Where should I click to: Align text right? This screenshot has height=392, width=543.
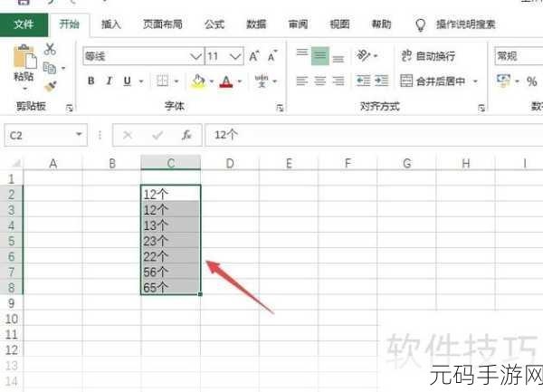pyautogui.click(x=338, y=81)
